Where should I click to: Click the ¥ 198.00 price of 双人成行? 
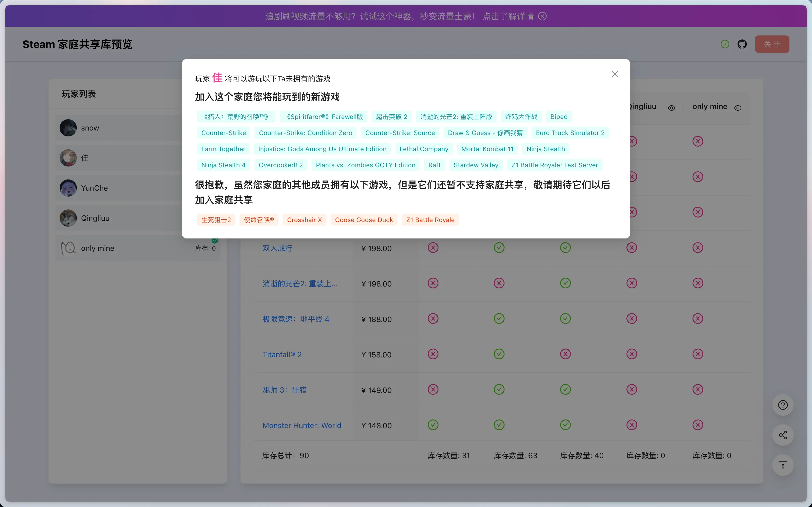(376, 248)
